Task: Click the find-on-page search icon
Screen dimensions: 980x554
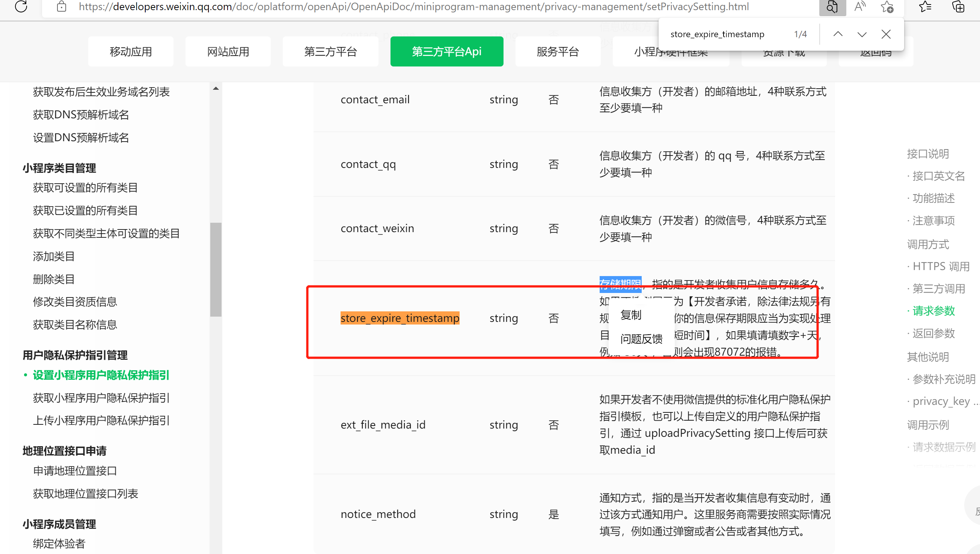Action: coord(832,6)
